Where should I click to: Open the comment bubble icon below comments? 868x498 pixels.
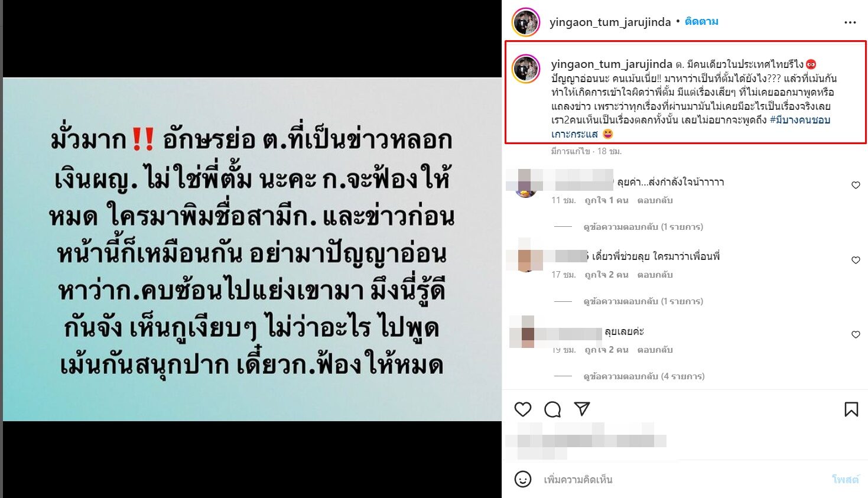[x=552, y=409]
